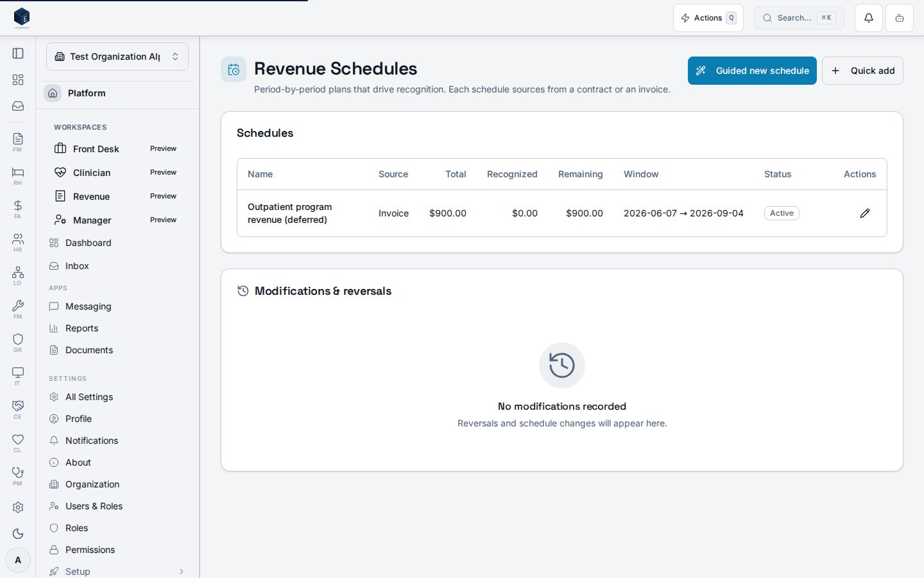
Task: Open the IT monitor module icon
Action: 18,376
